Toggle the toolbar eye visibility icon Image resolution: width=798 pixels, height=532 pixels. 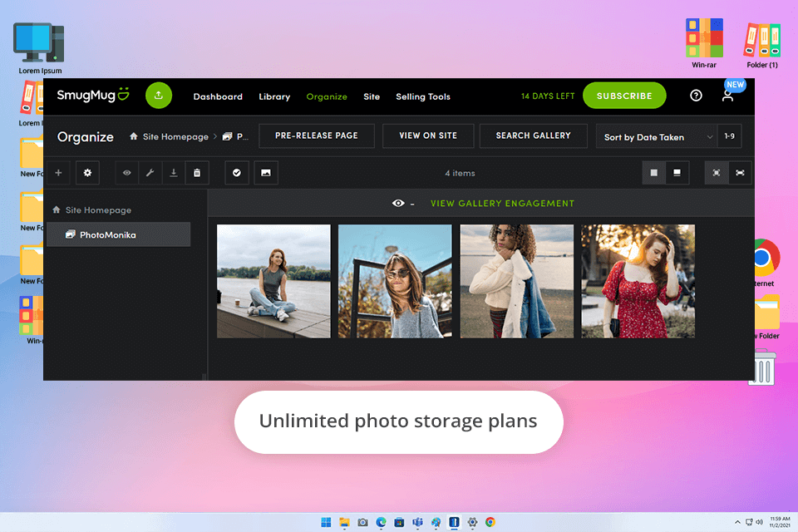126,173
